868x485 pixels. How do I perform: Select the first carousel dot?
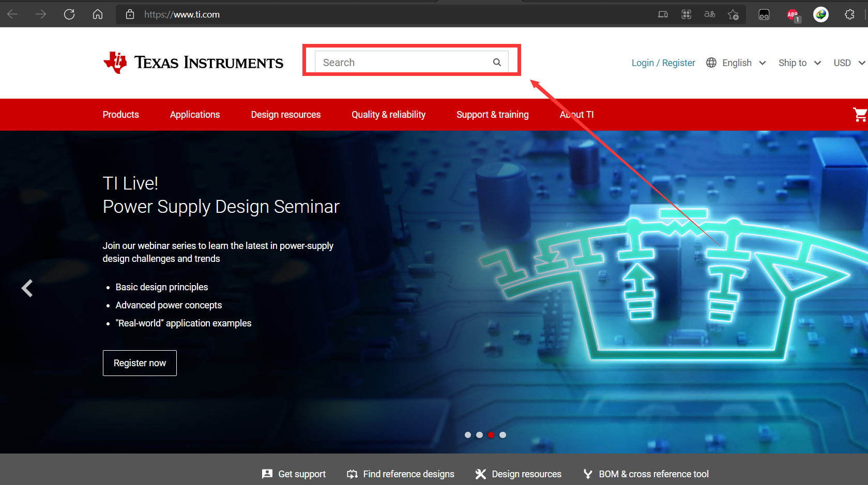(468, 435)
